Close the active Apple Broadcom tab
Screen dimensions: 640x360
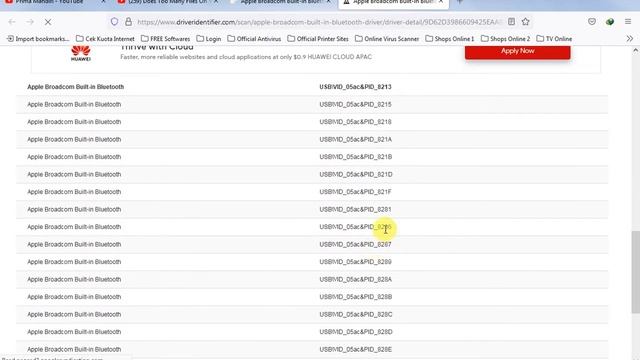(x=441, y=2)
